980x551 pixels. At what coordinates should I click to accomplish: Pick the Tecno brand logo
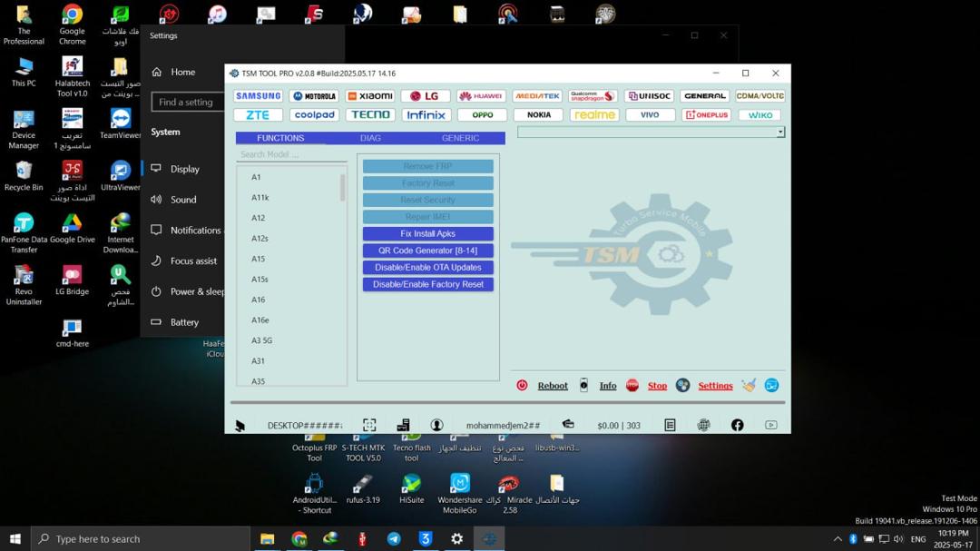[x=370, y=115]
